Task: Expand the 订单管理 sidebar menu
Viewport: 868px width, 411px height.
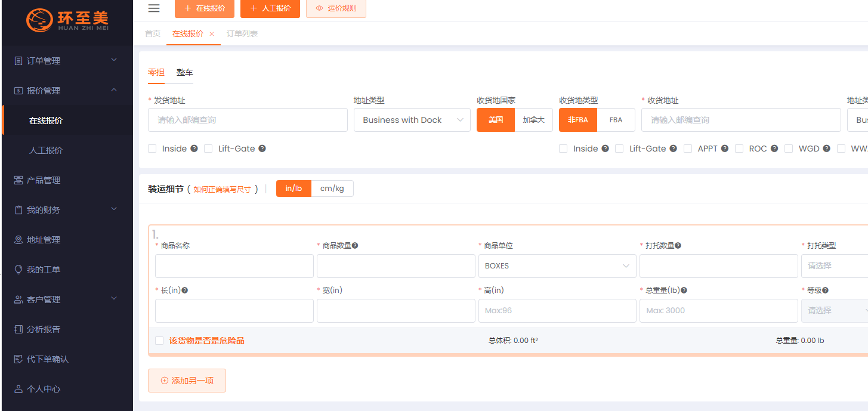Action: [x=66, y=61]
